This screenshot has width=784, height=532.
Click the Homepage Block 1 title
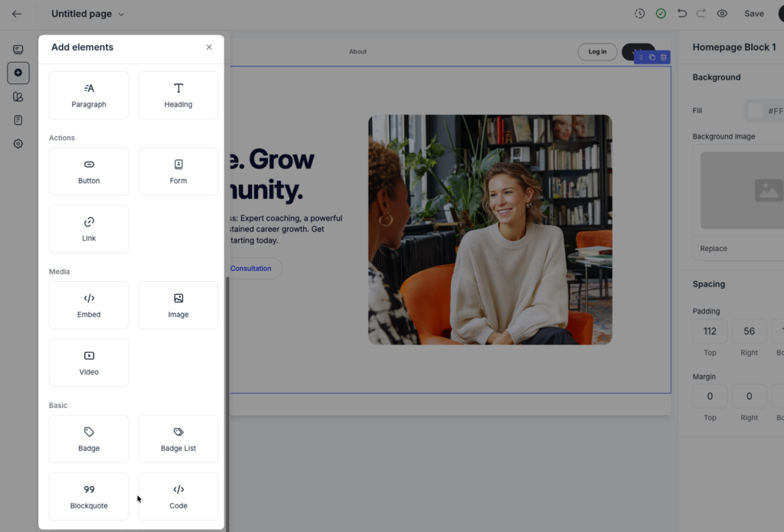pyautogui.click(x=734, y=47)
